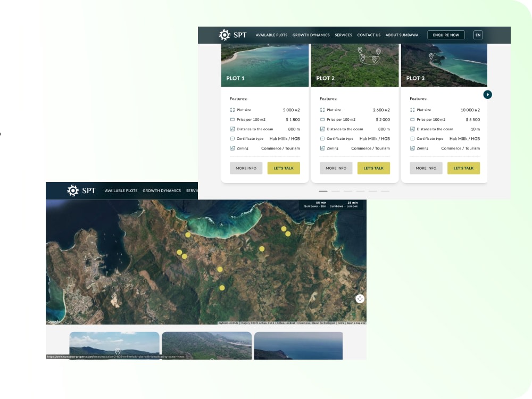The height and width of the screenshot is (399, 532).
Task: Click the next-slide arrow beside the Plot 3 card
Action: tap(487, 95)
